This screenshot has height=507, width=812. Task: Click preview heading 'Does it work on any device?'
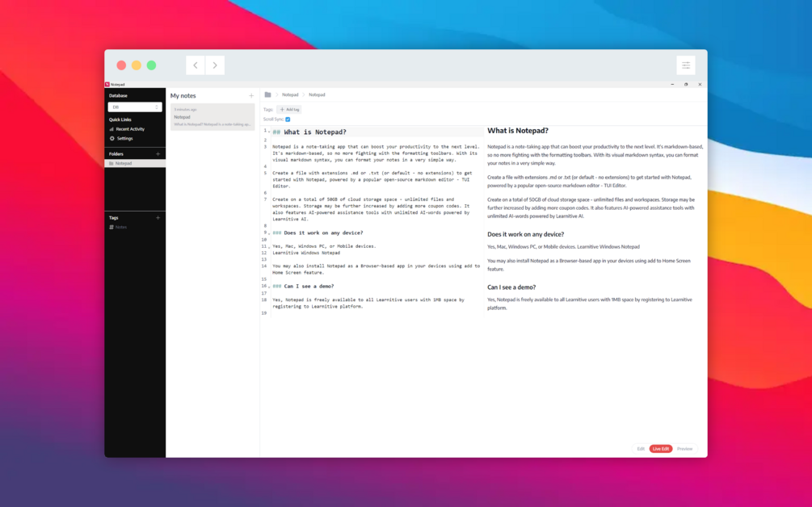click(526, 234)
